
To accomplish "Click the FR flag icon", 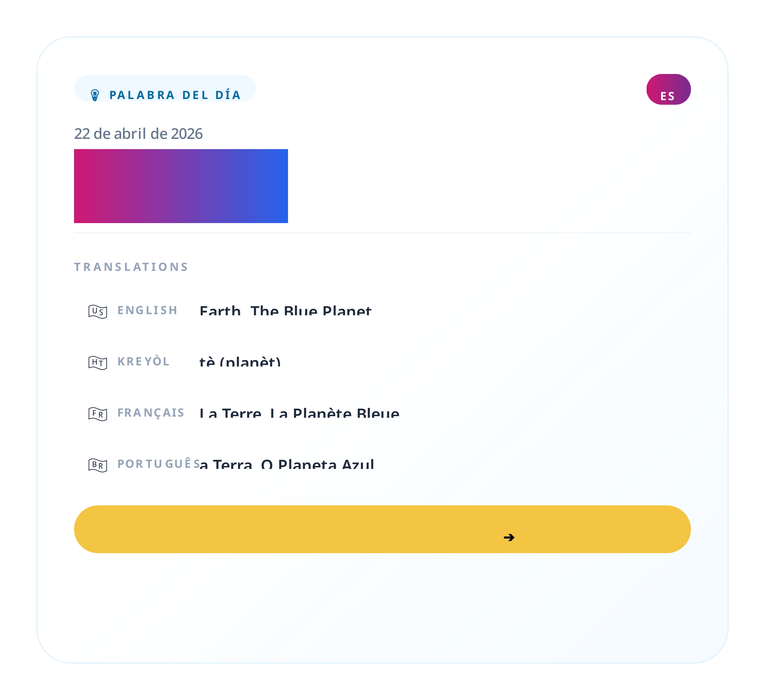I will (x=98, y=414).
